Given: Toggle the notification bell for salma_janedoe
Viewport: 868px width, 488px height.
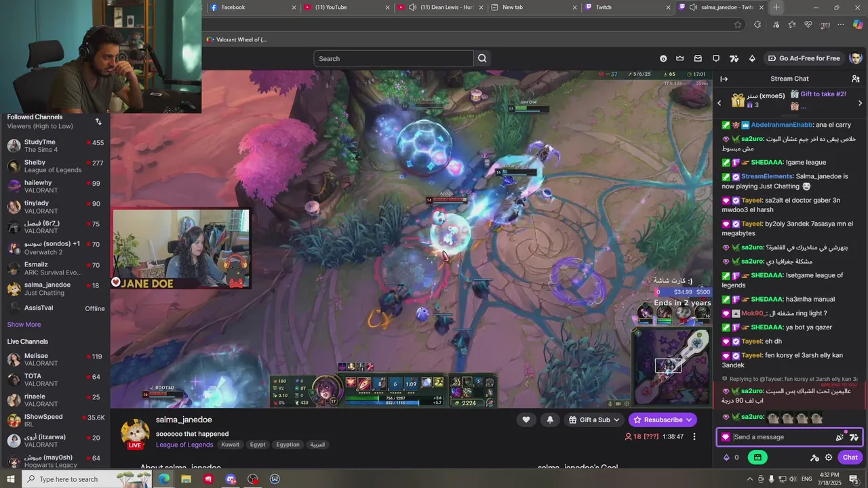Looking at the screenshot, I should pyautogui.click(x=550, y=420).
